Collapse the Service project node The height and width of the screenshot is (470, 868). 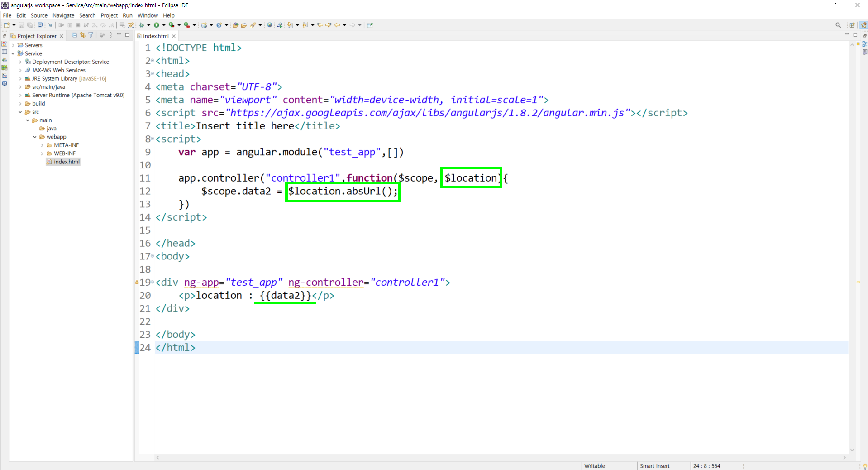pyautogui.click(x=13, y=53)
